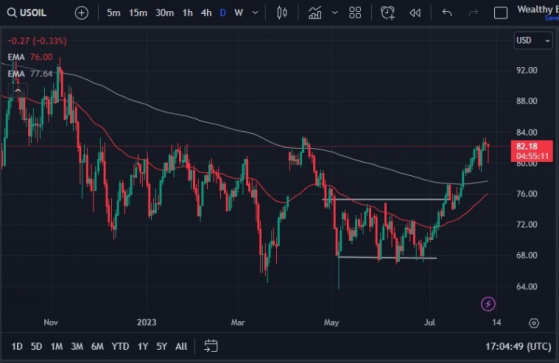Image resolution: width=559 pixels, height=363 pixels.
Task: Select the daily D timeframe
Action: tap(223, 13)
